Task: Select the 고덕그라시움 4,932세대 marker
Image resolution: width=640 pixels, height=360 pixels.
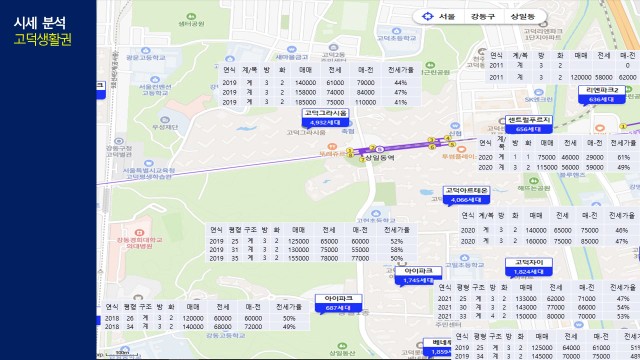Action: [325, 118]
